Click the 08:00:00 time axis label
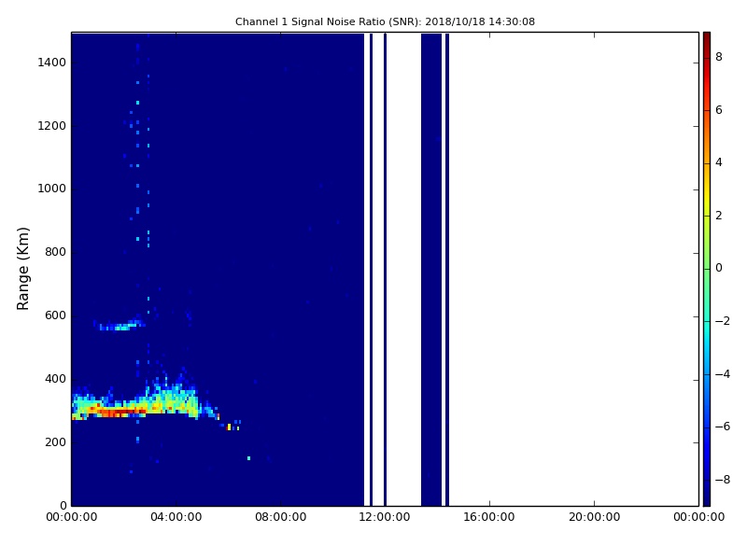The width and height of the screenshot is (747, 560). click(x=281, y=517)
